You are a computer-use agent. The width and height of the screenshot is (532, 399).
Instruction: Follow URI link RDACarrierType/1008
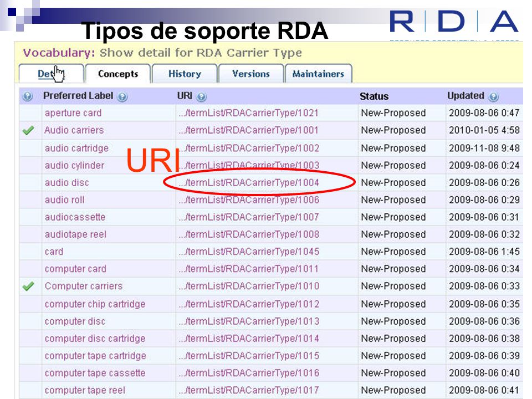click(x=249, y=234)
